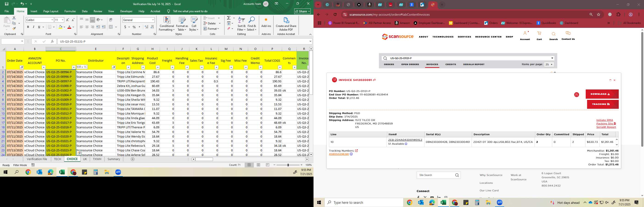
Task: Click the DOWNLOAD button on invoice
Action: [602, 94]
